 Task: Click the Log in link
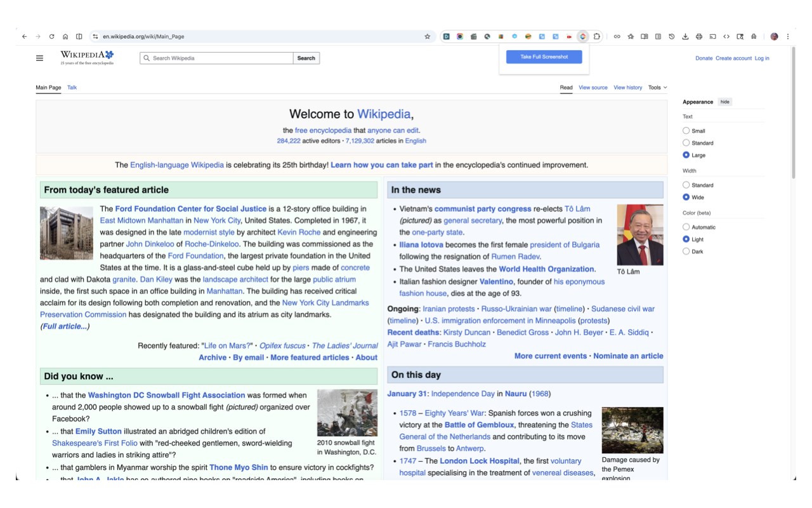coord(762,58)
